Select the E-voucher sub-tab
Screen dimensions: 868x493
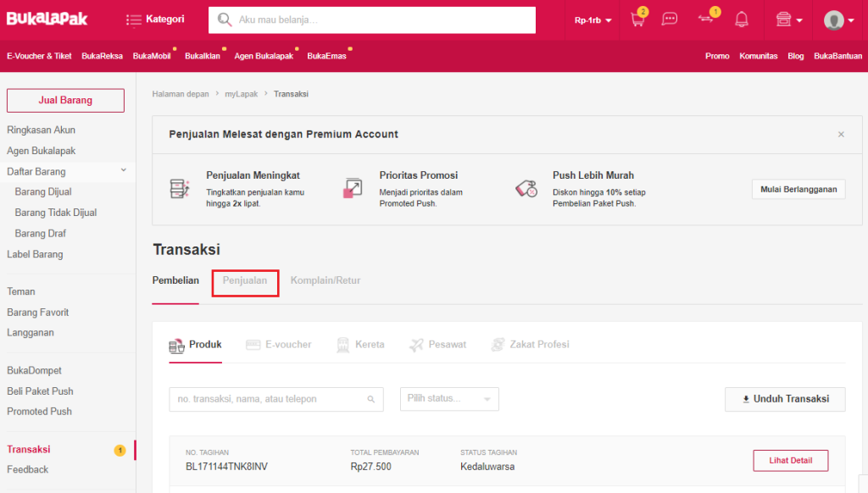(x=278, y=345)
